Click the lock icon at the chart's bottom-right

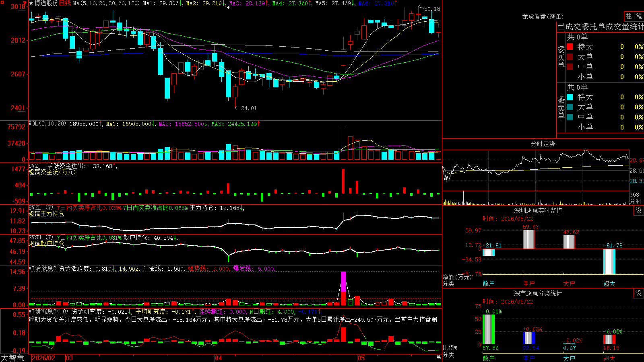coord(438,357)
